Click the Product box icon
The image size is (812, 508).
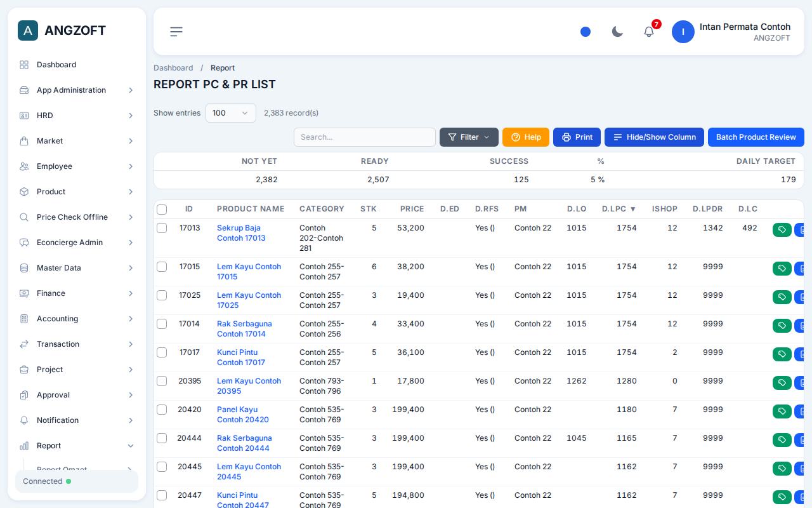click(x=24, y=192)
